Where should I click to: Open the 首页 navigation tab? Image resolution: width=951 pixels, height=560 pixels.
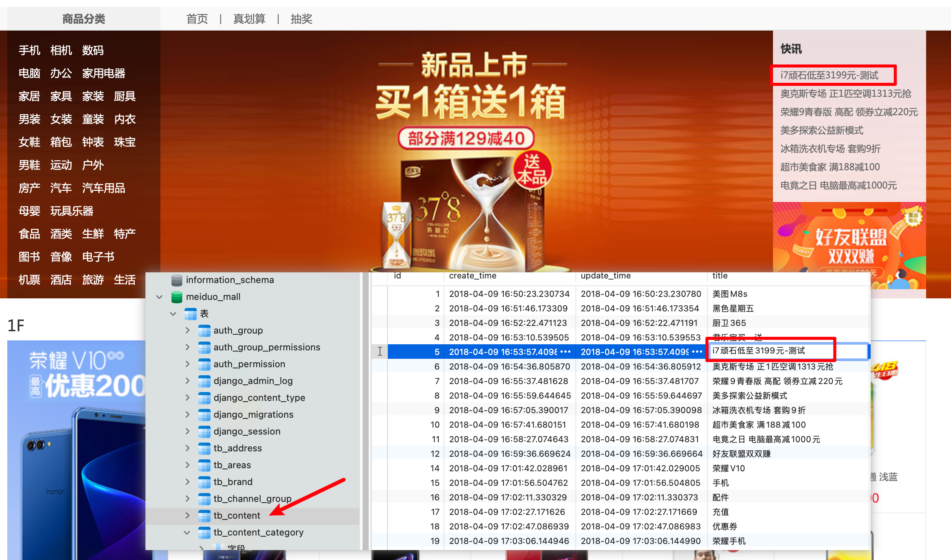click(197, 19)
